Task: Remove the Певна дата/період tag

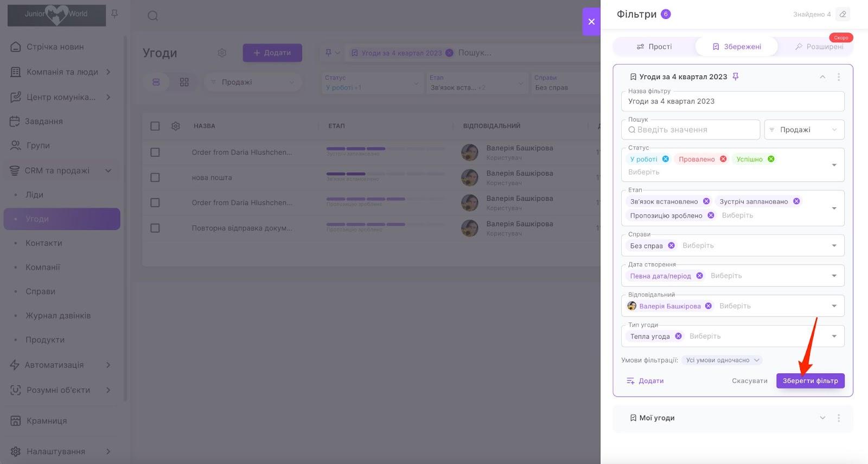Action: (699, 276)
